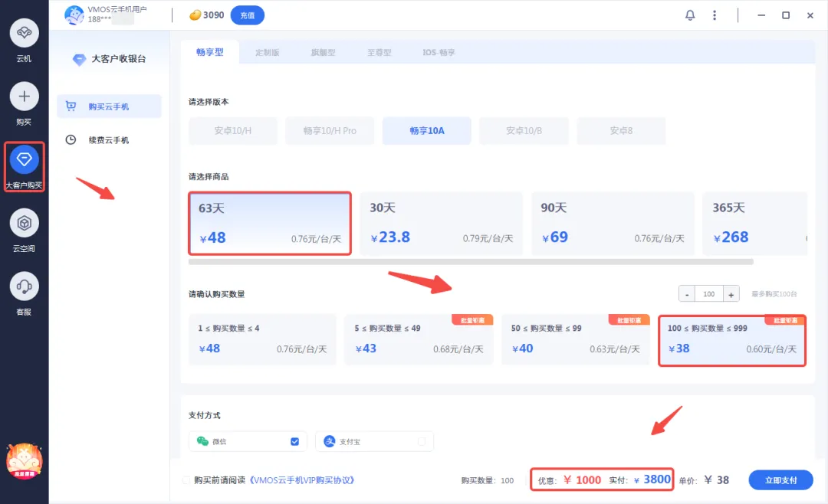Image resolution: width=828 pixels, height=504 pixels.
Task: Open the three-dot more options menu
Action: [x=715, y=15]
